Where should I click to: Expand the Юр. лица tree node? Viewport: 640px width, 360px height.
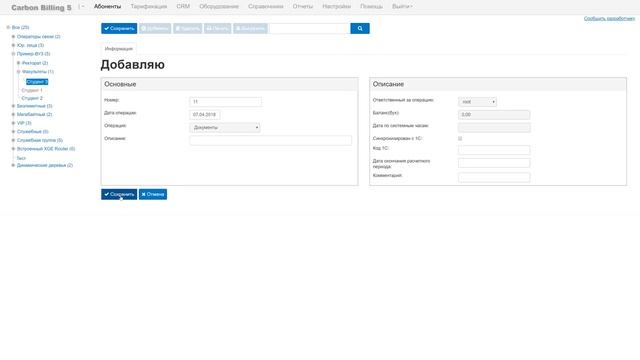coord(13,45)
